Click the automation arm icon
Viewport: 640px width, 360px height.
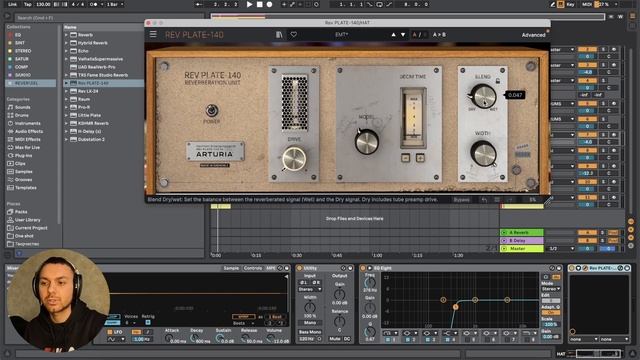pos(292,4)
